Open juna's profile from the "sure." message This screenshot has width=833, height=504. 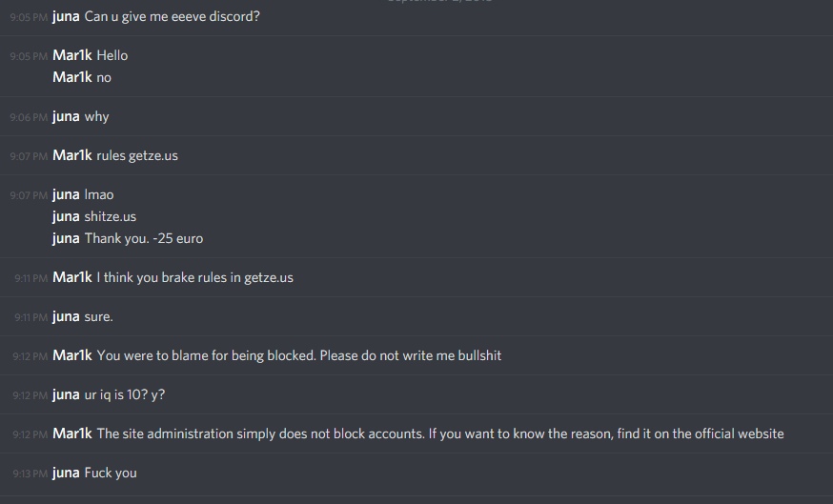pos(66,316)
